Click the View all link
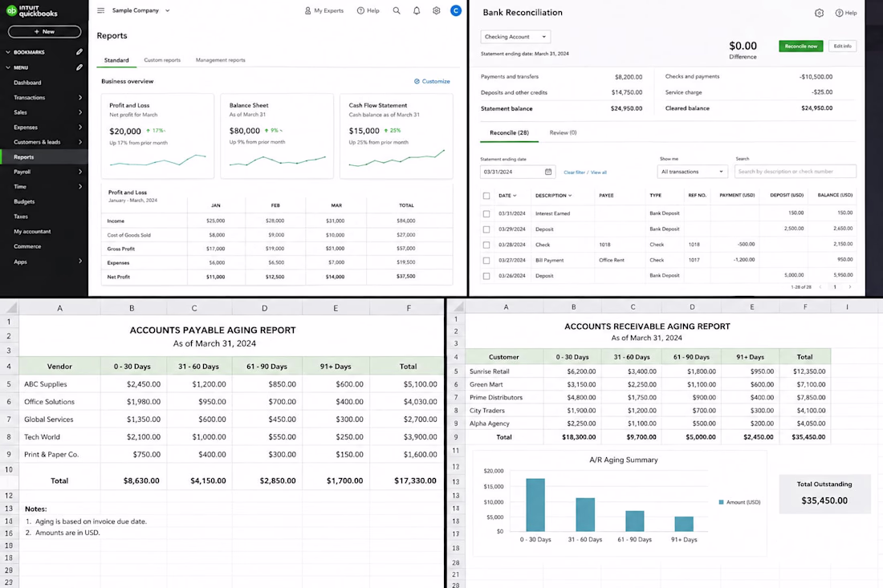This screenshot has height=588, width=883. pos(599,172)
